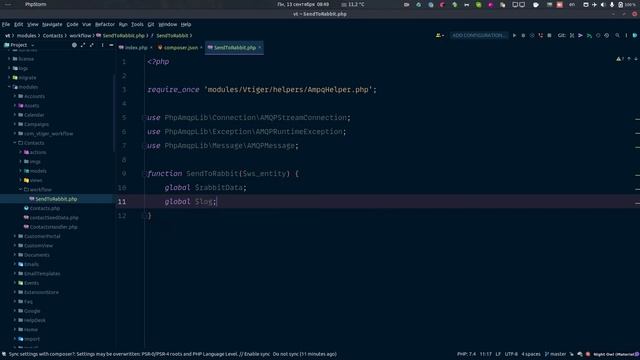Screen dimensions: 640x360
Task: Click the Debug bug icon in toolbar
Action: point(523,36)
